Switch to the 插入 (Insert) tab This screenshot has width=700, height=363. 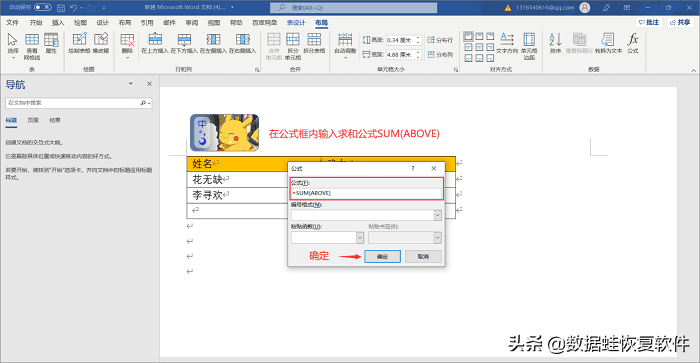(58, 22)
